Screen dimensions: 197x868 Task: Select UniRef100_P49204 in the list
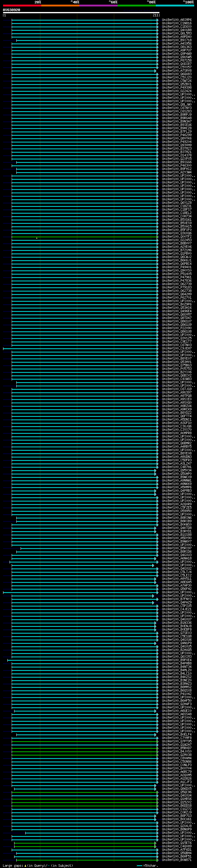pos(177,142)
